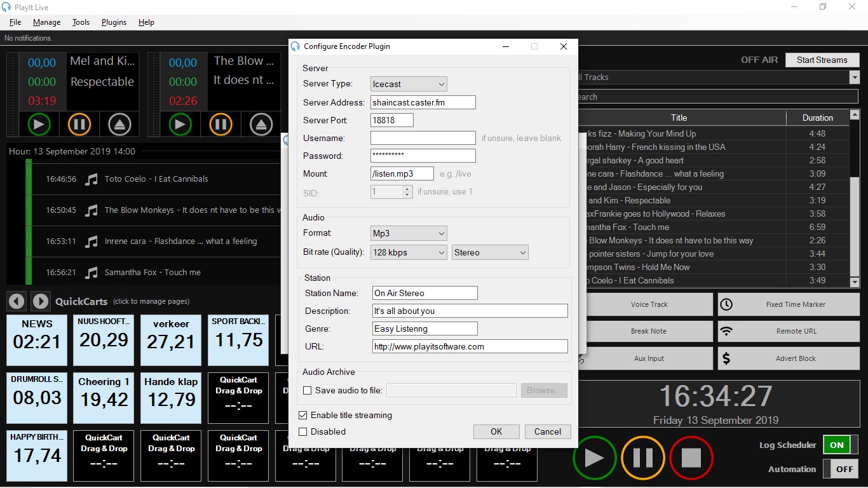
Task: Click the track library search box
Action: 718,97
